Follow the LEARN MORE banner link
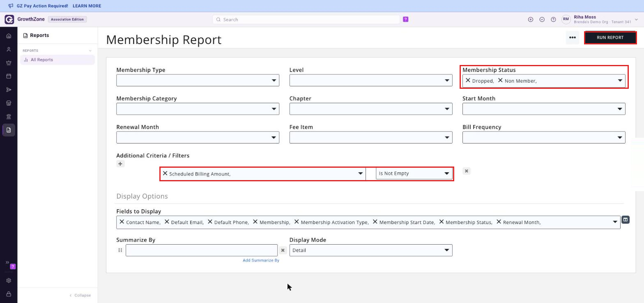 click(x=87, y=6)
